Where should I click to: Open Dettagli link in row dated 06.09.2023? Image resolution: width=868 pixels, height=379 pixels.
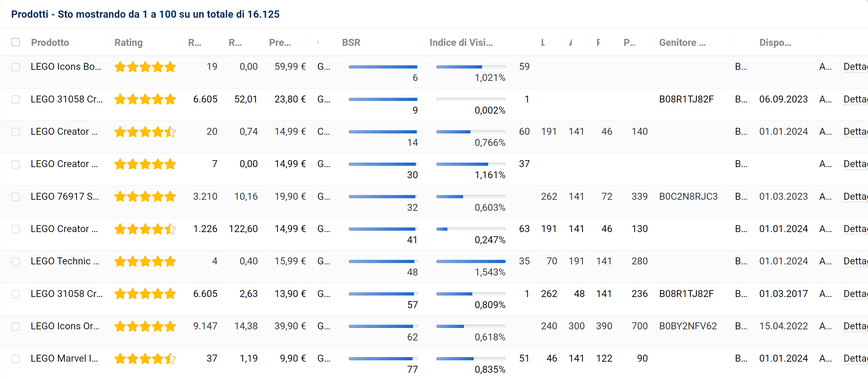855,99
